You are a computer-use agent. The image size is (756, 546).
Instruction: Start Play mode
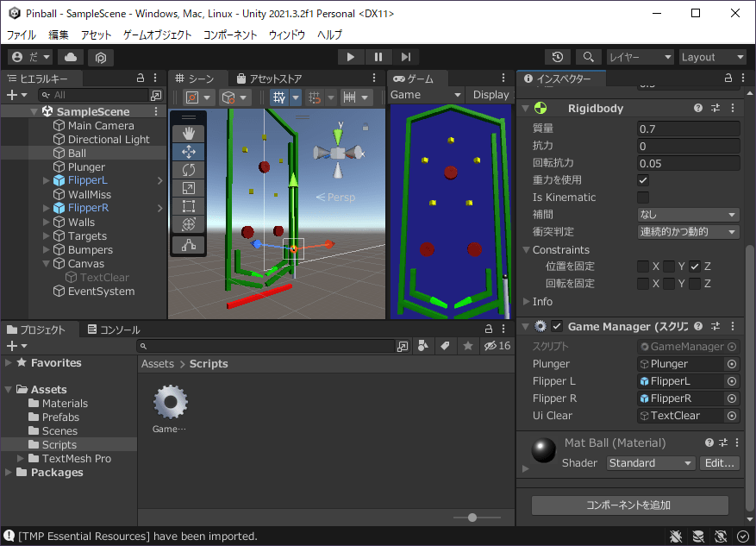pos(351,57)
